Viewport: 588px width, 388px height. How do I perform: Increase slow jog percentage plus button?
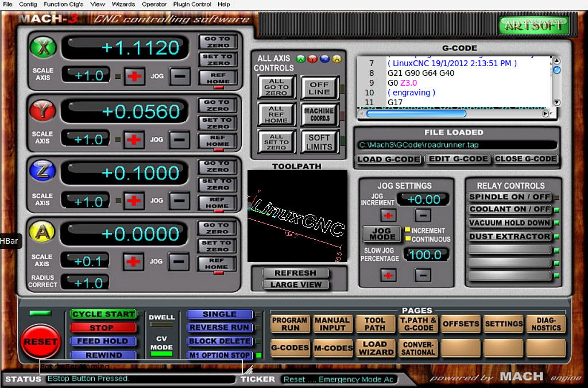pos(388,275)
